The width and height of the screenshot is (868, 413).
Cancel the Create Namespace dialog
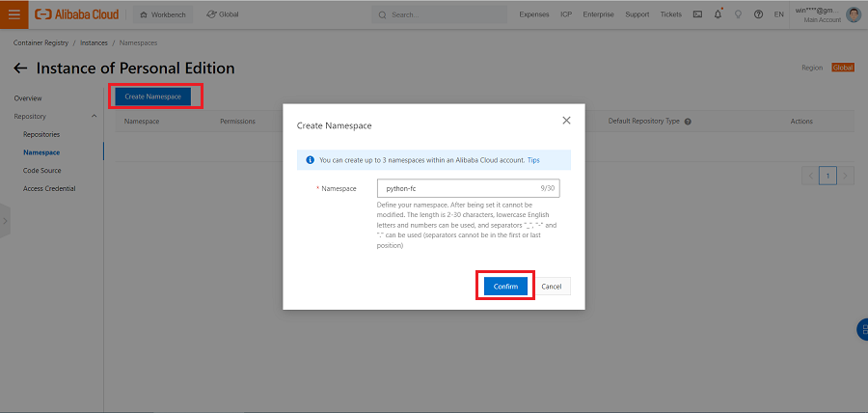[x=552, y=287]
